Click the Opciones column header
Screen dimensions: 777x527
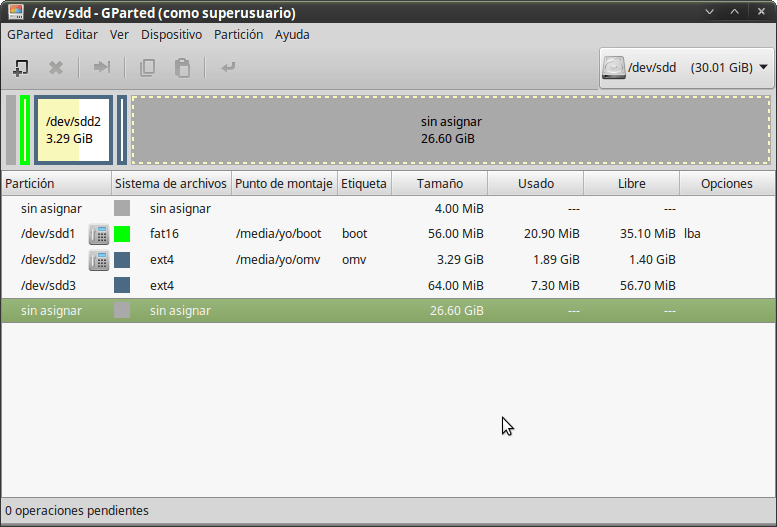click(x=726, y=183)
